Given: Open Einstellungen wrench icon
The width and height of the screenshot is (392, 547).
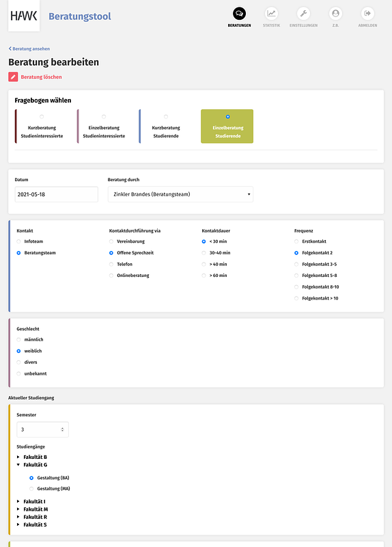Looking at the screenshot, I should (x=303, y=14).
